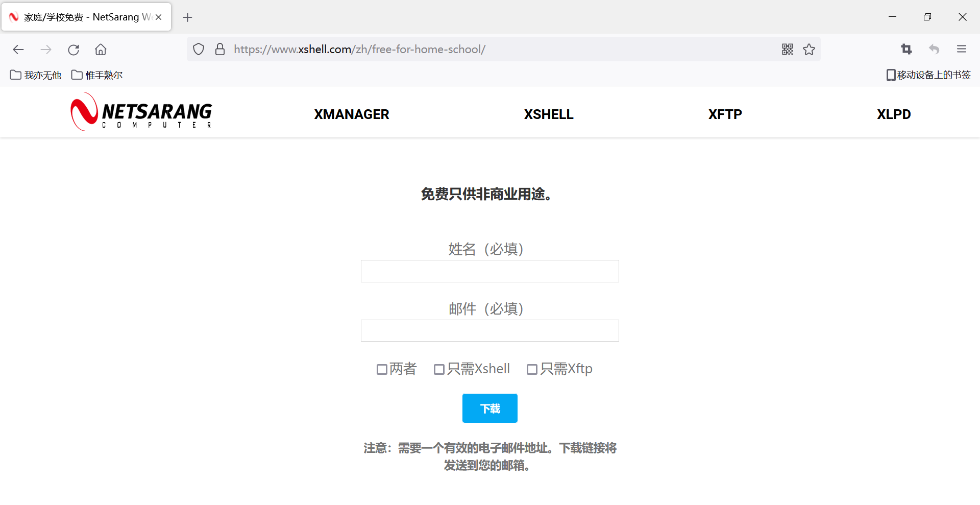Open the 我亦无他 bookmark folder
This screenshot has height=505, width=980.
point(36,75)
